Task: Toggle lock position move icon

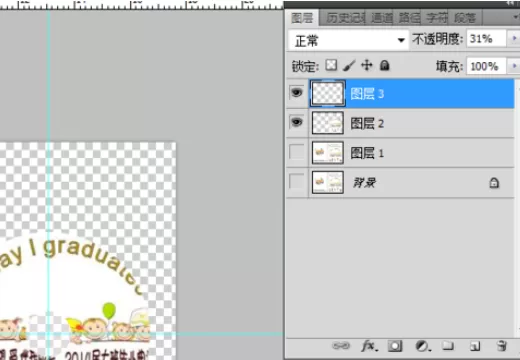Action: click(367, 65)
